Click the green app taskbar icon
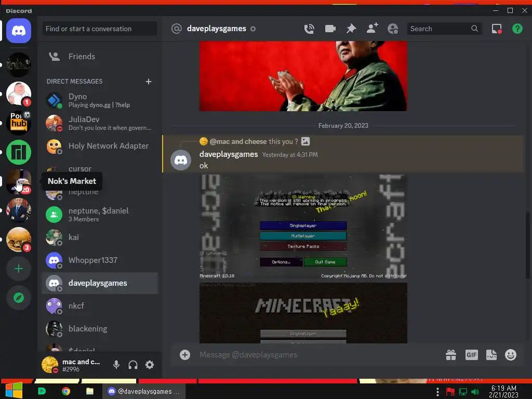Image resolution: width=532 pixels, height=399 pixels. click(x=42, y=391)
